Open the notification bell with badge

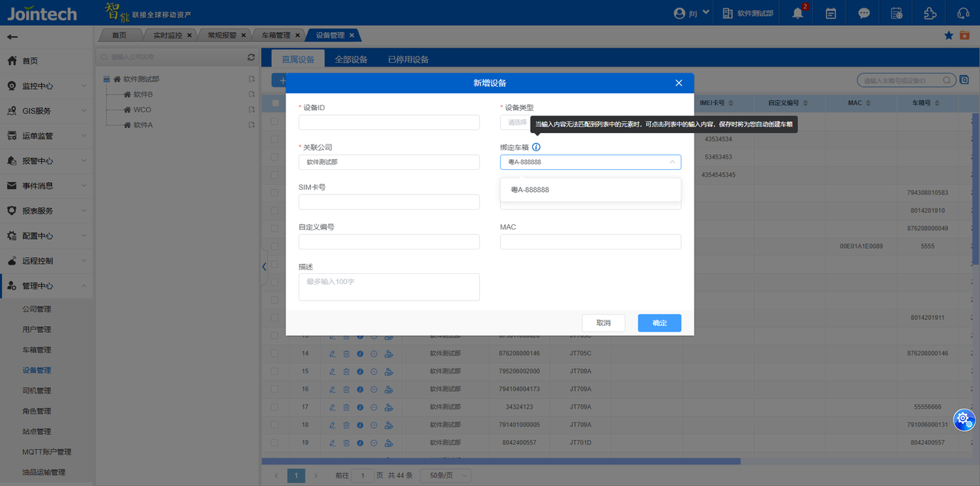point(799,13)
